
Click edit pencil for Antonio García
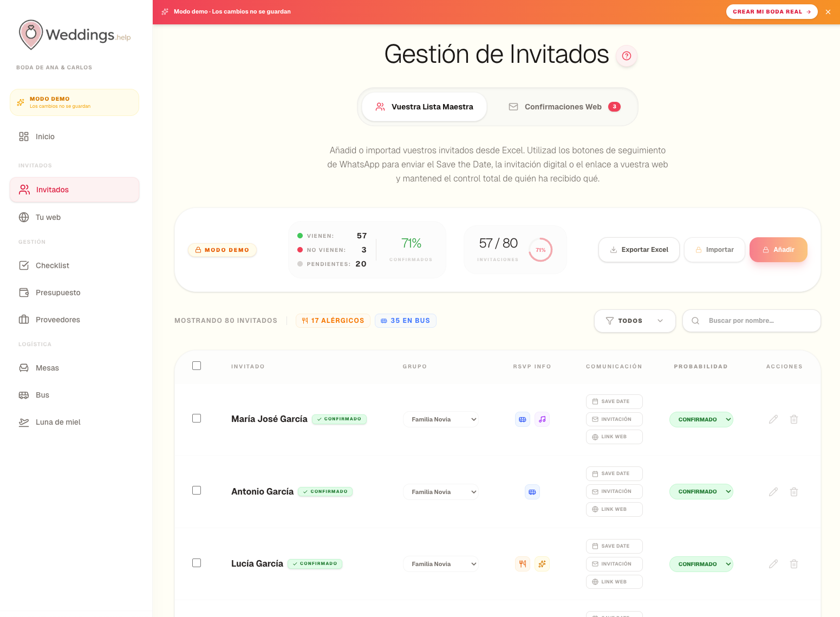[773, 492]
